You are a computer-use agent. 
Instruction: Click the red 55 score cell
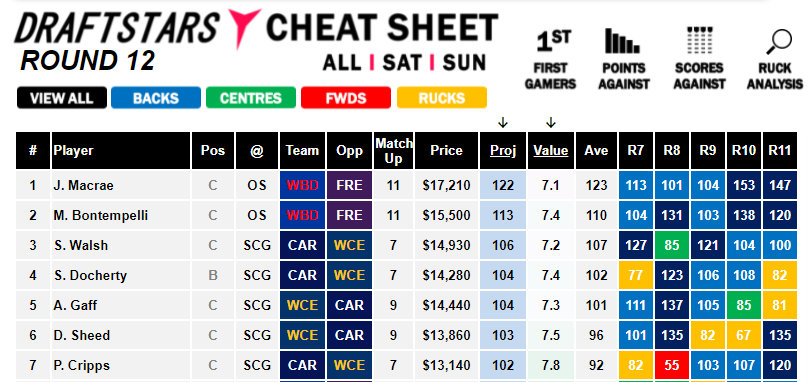pos(672,366)
